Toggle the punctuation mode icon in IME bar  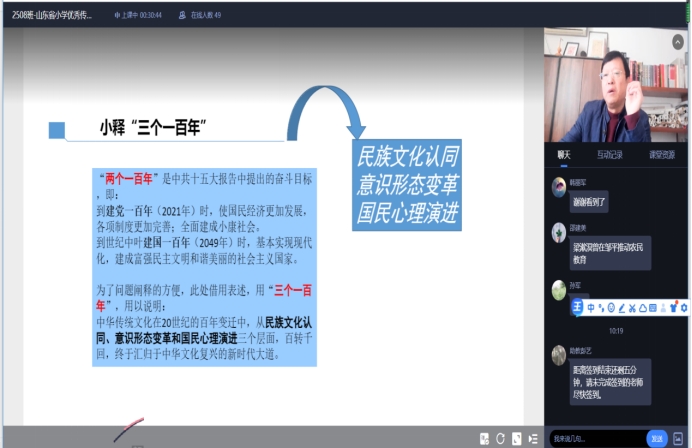601,308
